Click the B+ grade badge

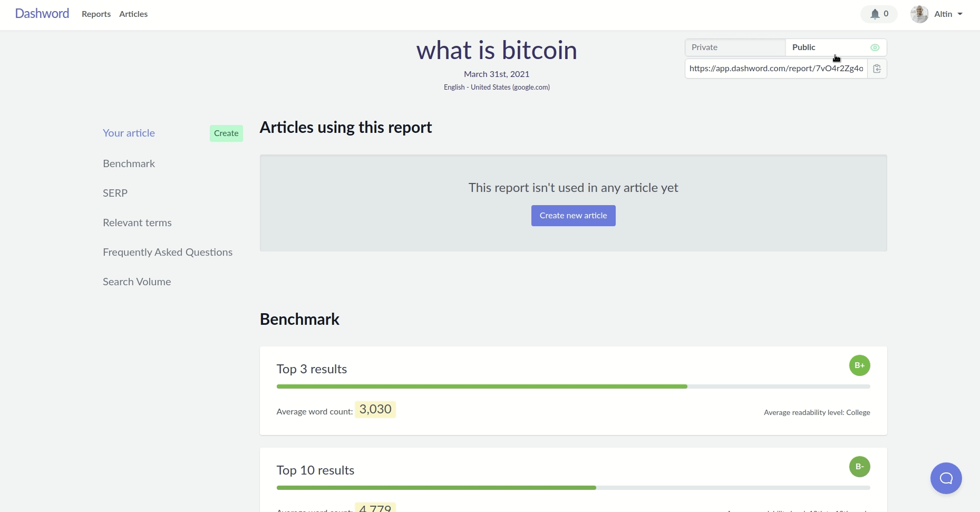point(859,365)
